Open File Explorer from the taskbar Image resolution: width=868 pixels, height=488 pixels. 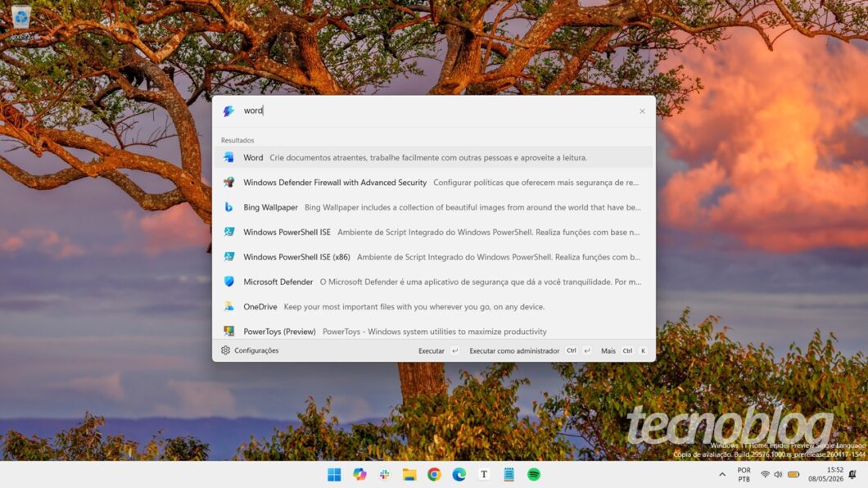409,475
